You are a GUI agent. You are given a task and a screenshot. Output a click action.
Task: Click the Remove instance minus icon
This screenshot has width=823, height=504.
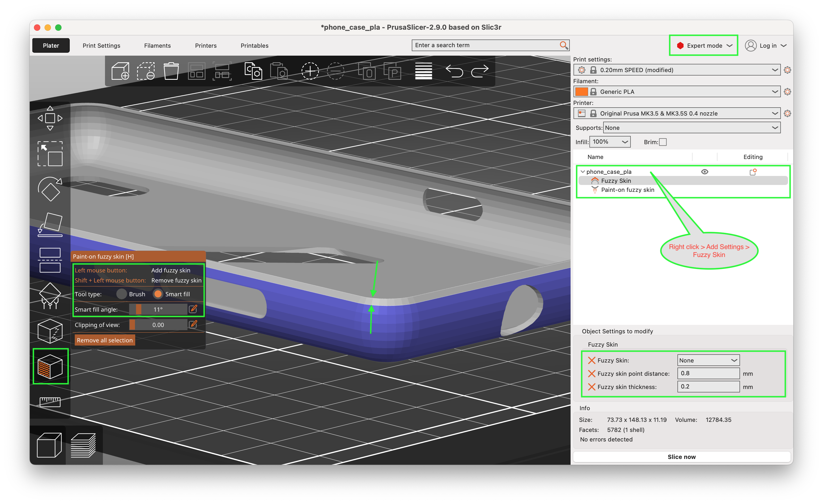[x=335, y=71]
